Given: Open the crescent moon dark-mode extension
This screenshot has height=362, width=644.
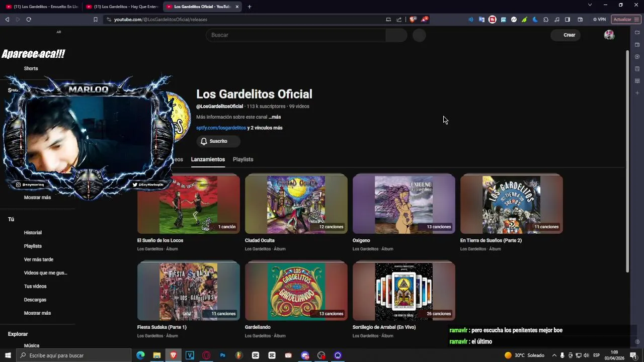Looking at the screenshot, I should coord(535,20).
